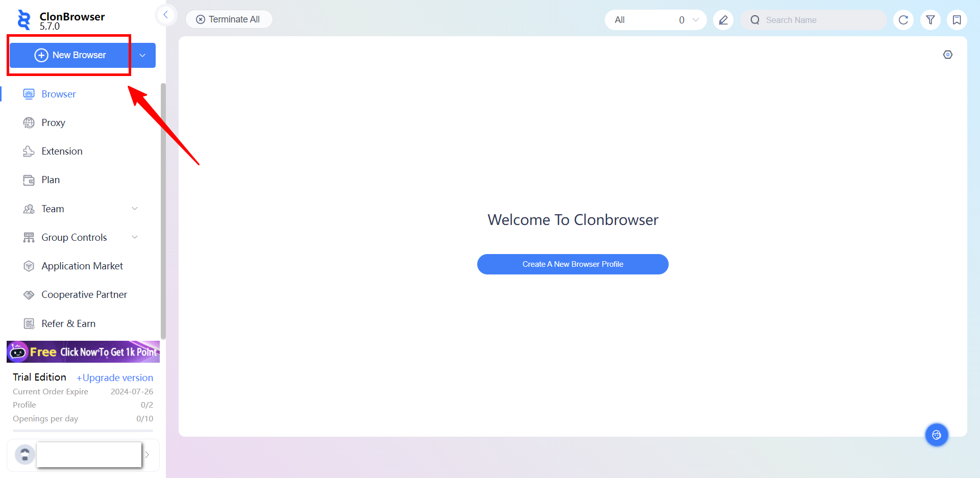
Task: Click the Team people icon
Action: click(x=29, y=209)
